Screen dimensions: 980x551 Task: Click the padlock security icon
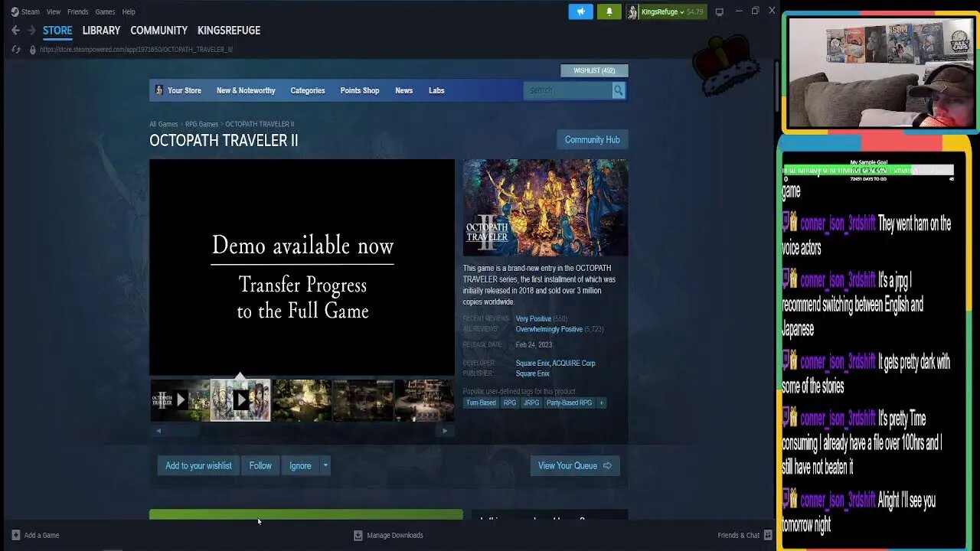[x=32, y=49]
